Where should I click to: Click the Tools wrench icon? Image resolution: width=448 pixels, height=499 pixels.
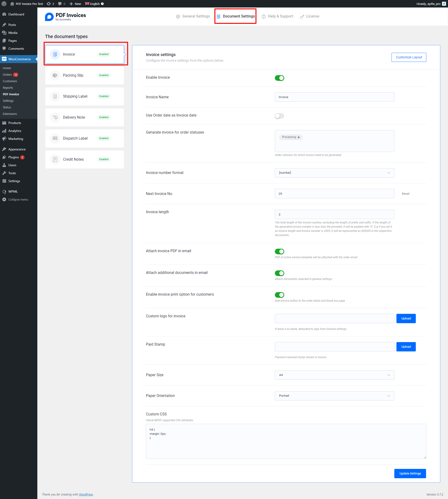tap(4, 173)
